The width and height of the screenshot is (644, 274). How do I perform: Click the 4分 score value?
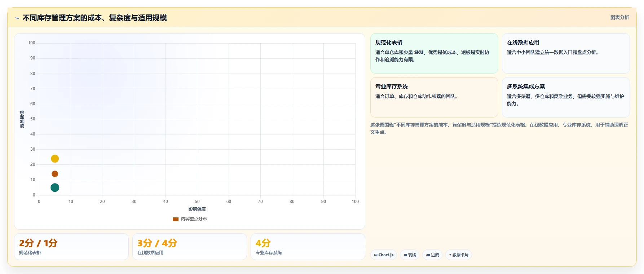(x=263, y=243)
